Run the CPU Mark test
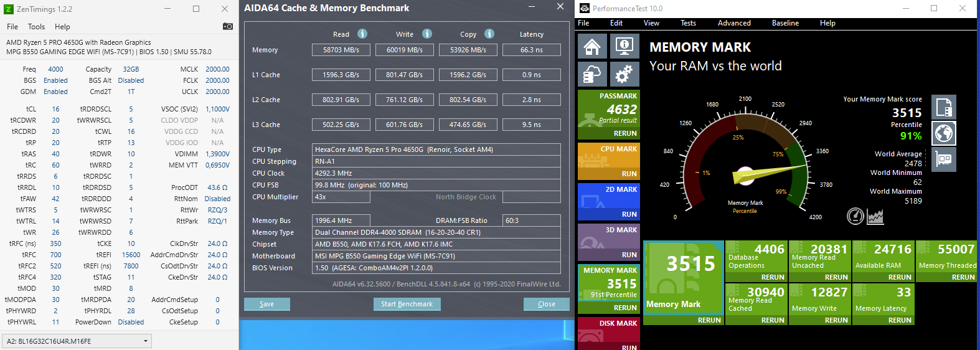980x350 pixels. [x=629, y=174]
